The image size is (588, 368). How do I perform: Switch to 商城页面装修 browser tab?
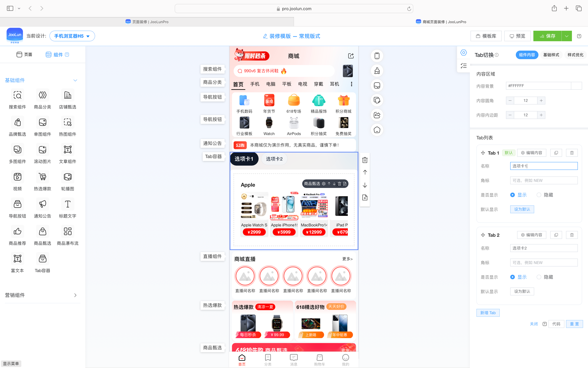click(x=441, y=22)
